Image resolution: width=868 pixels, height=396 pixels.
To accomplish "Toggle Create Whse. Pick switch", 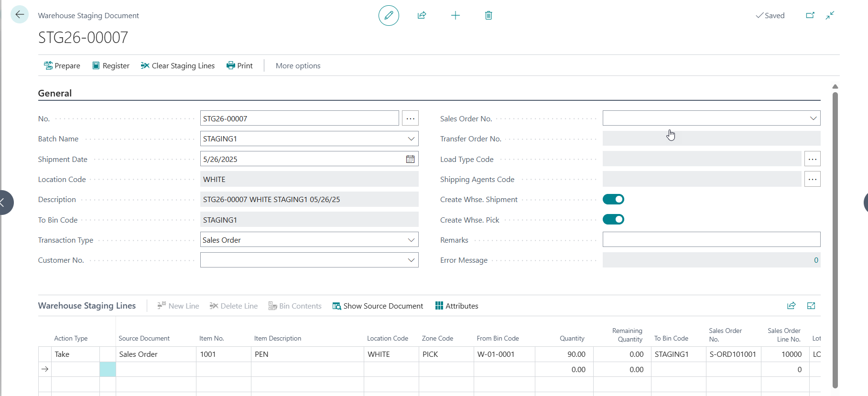I will tap(613, 219).
